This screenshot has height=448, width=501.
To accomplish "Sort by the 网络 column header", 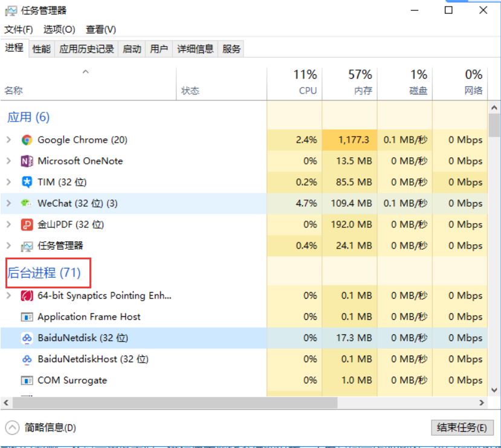I will [x=460, y=83].
